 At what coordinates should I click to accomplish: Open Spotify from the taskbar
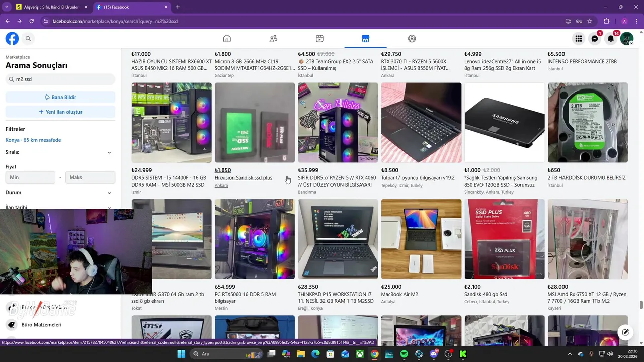[404, 354]
